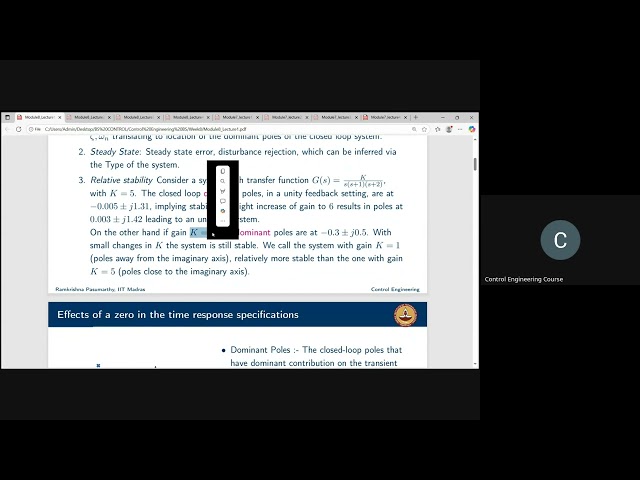Click the search icon in selection popup

tap(223, 181)
